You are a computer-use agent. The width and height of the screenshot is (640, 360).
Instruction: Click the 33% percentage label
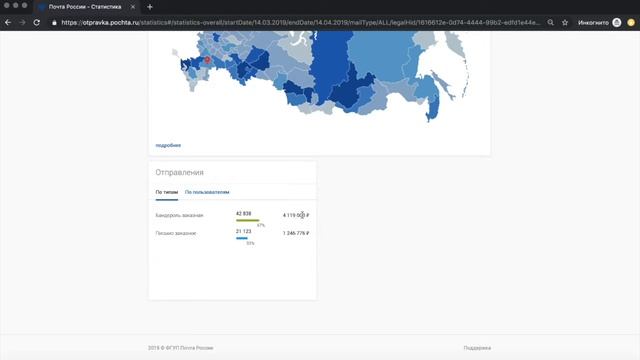250,243
